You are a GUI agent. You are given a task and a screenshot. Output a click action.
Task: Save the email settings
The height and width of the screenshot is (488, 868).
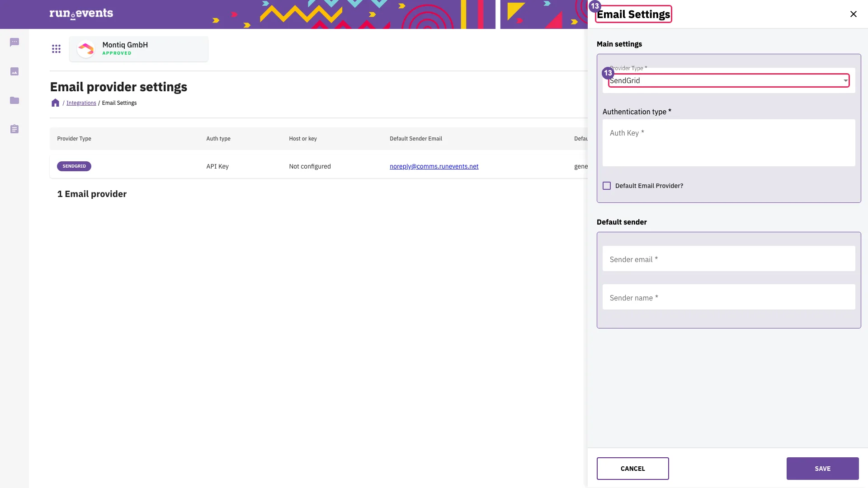pyautogui.click(x=822, y=469)
